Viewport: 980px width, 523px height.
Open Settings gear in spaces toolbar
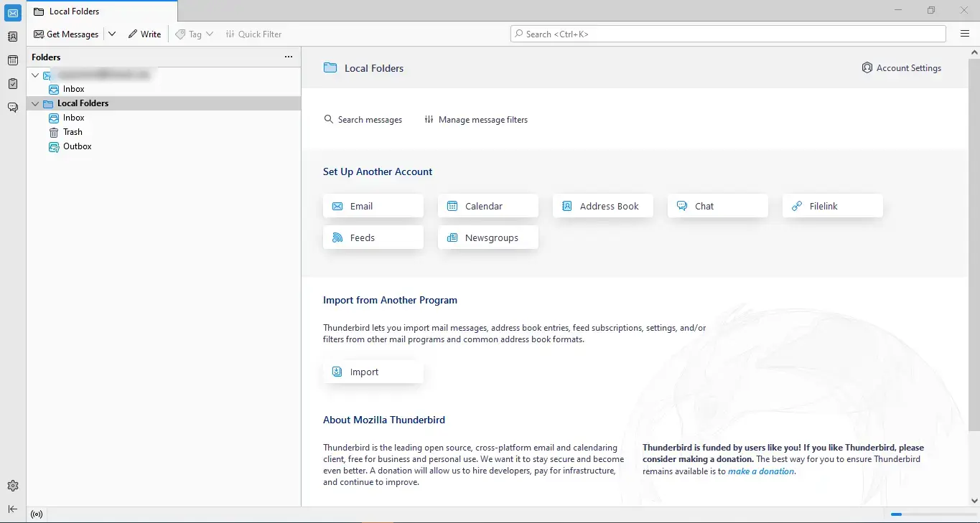pyautogui.click(x=13, y=486)
